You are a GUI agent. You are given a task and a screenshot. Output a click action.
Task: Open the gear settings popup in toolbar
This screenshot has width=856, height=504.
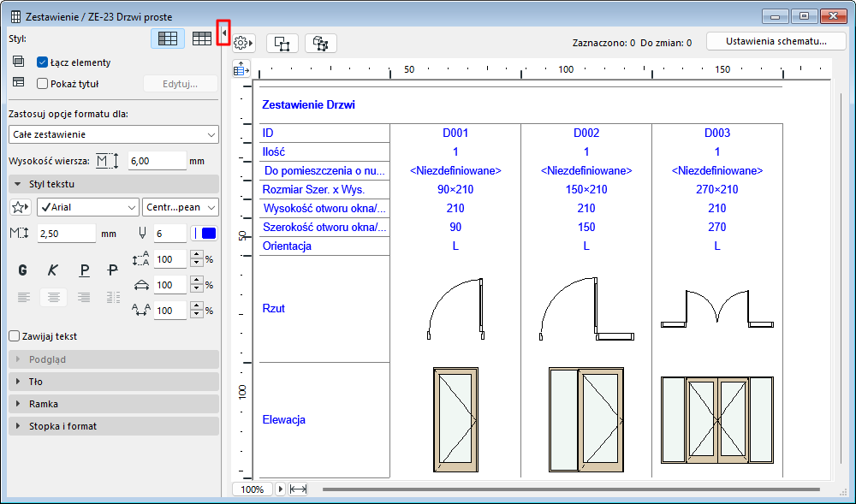243,43
